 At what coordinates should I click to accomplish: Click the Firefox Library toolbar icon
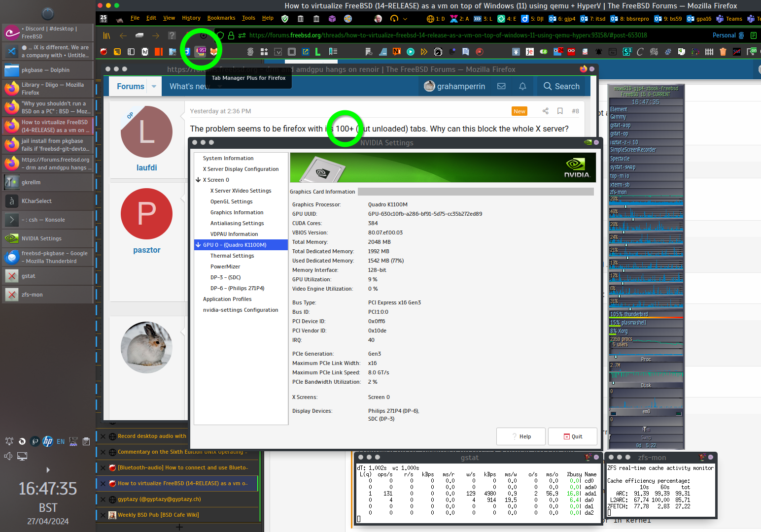[106, 35]
